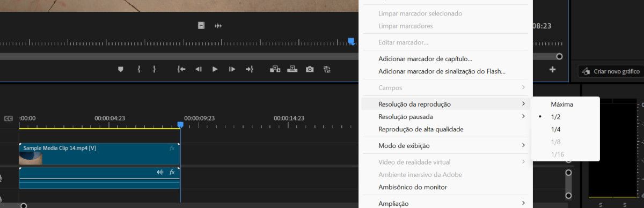Click the fx badge on the video clip
644x208 pixels.
click(x=172, y=148)
